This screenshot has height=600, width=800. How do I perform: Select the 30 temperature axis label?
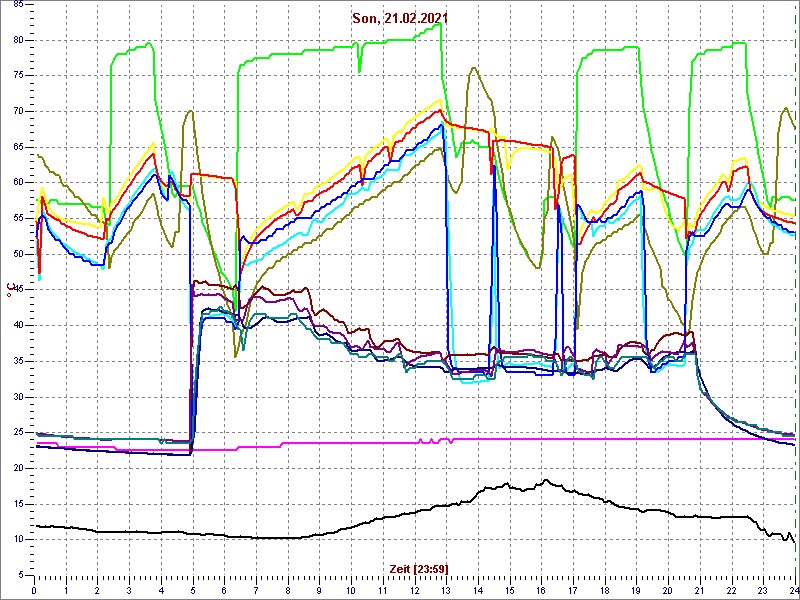[17, 397]
